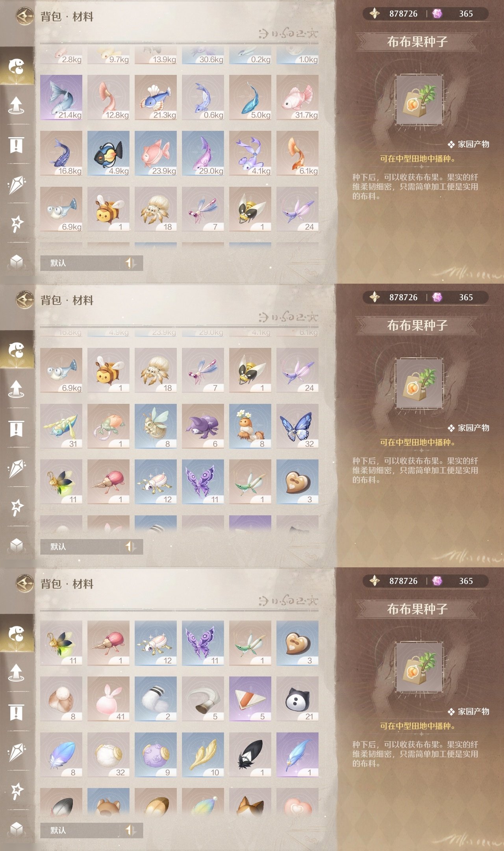Pick the black and yellow 4.9kg fish
This screenshot has height=851, width=504.
108,153
